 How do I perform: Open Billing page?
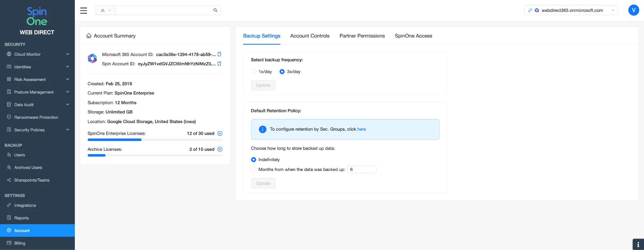[37, 243]
